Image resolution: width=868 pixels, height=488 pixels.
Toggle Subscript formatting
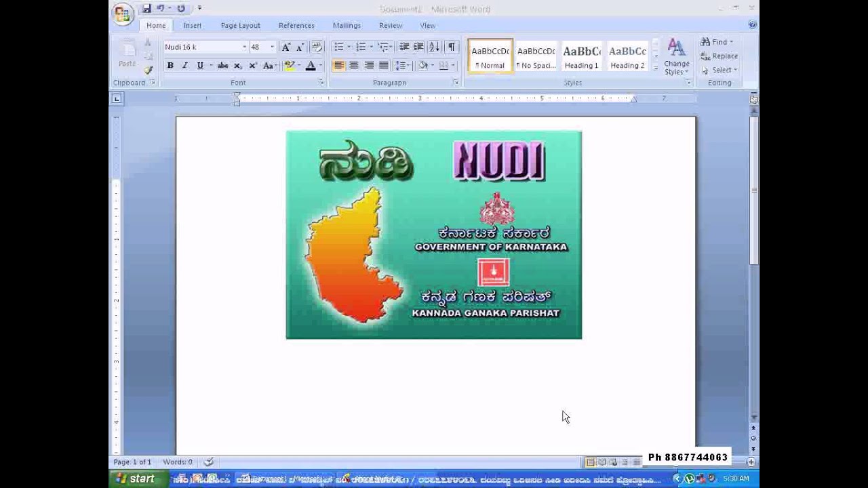click(x=237, y=66)
